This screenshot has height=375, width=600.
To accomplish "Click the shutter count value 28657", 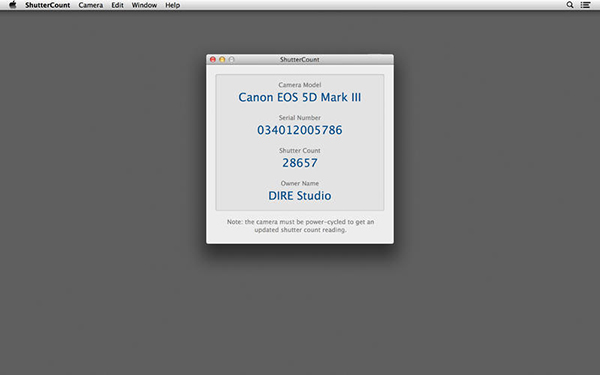I will point(300,163).
